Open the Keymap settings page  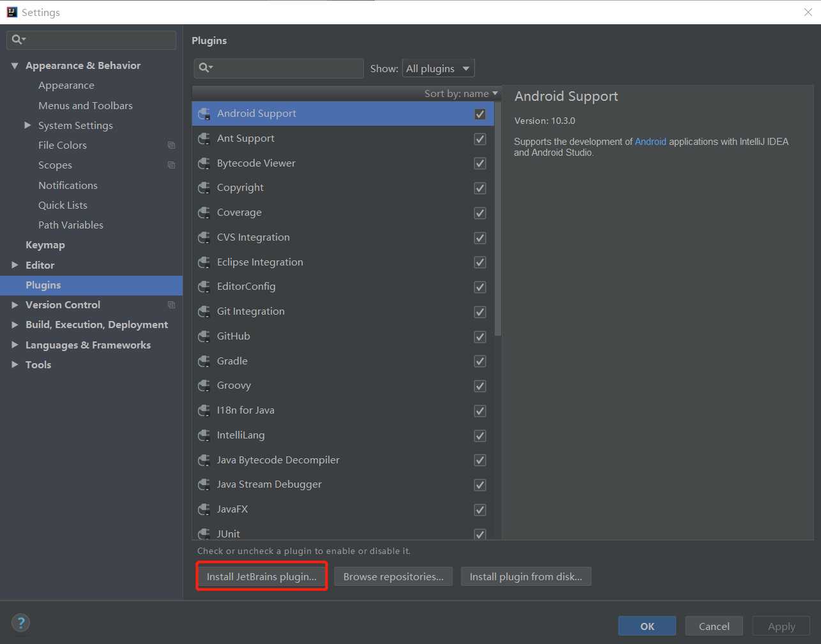[45, 245]
